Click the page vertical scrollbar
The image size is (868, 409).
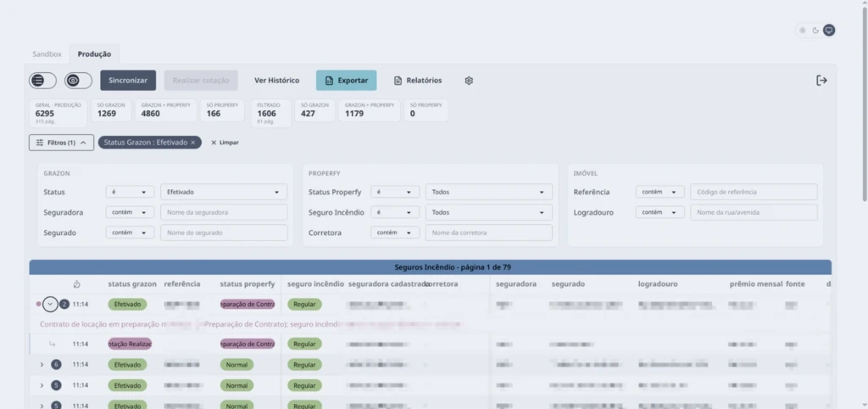[865, 105]
